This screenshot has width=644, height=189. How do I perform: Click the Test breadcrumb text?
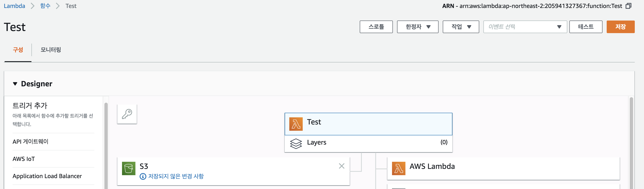click(x=71, y=6)
